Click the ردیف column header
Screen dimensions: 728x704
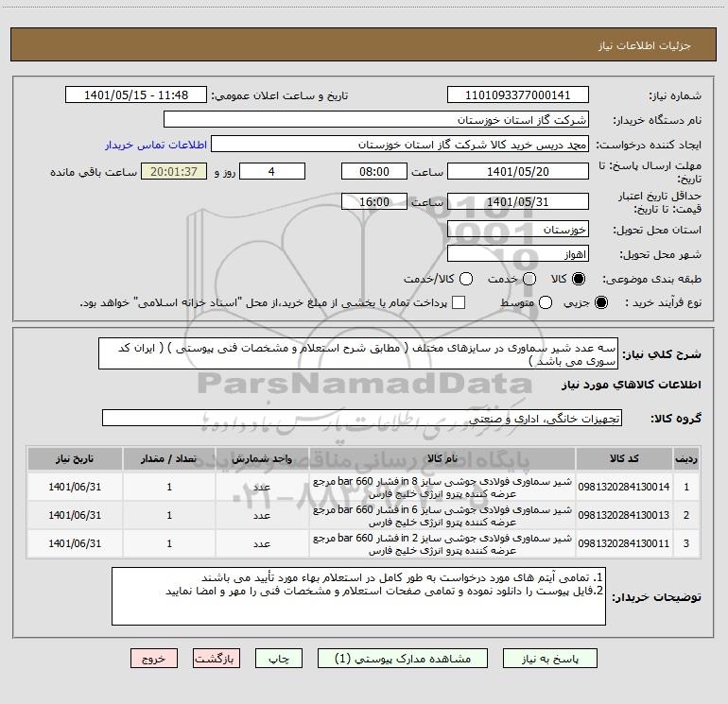coord(686,458)
